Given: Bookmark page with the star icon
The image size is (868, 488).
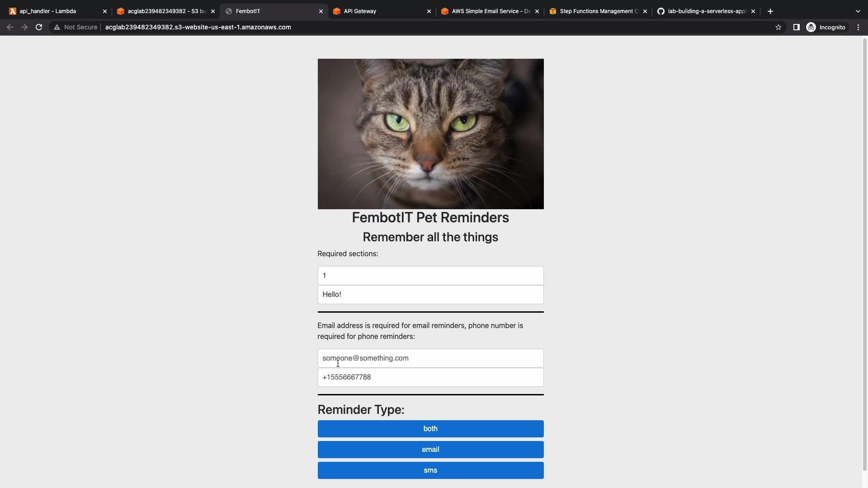Looking at the screenshot, I should click(778, 27).
